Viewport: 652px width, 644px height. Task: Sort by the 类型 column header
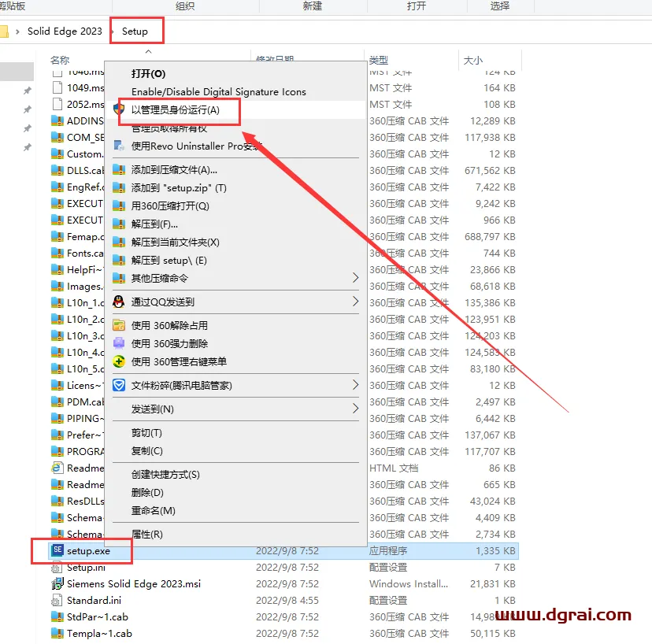pyautogui.click(x=379, y=61)
